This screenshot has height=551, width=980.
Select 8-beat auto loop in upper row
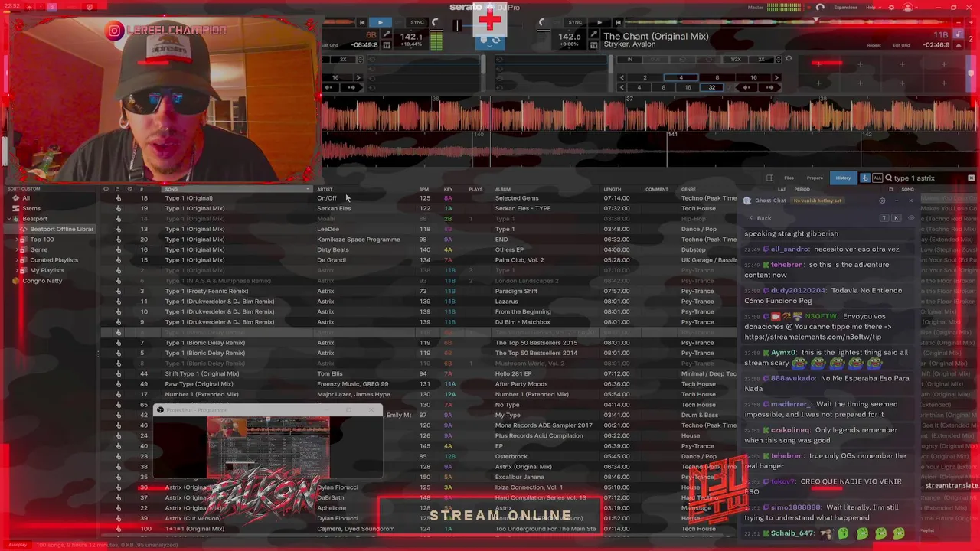click(717, 77)
